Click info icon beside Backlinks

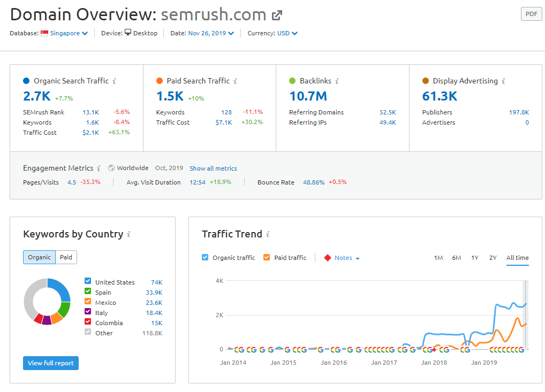(336, 81)
